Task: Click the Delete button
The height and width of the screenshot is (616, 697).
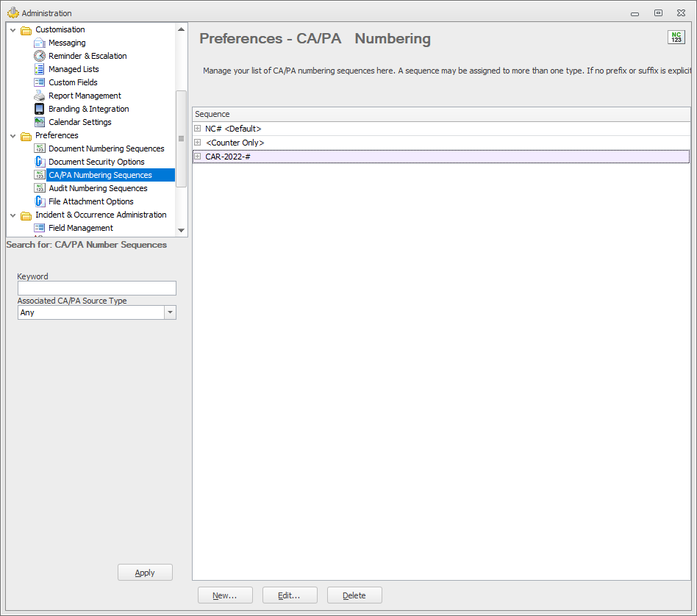Action: (354, 595)
